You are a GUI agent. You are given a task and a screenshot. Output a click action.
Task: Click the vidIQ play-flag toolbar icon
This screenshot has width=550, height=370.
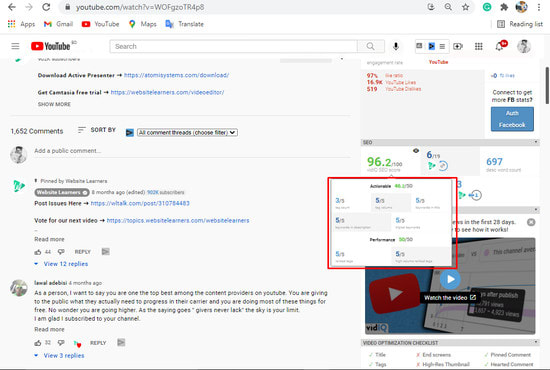pos(431,46)
